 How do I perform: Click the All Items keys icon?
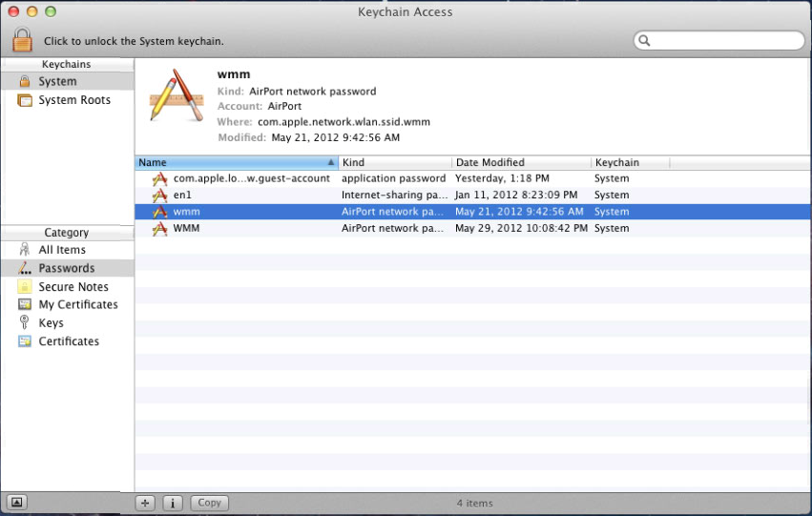(x=25, y=250)
